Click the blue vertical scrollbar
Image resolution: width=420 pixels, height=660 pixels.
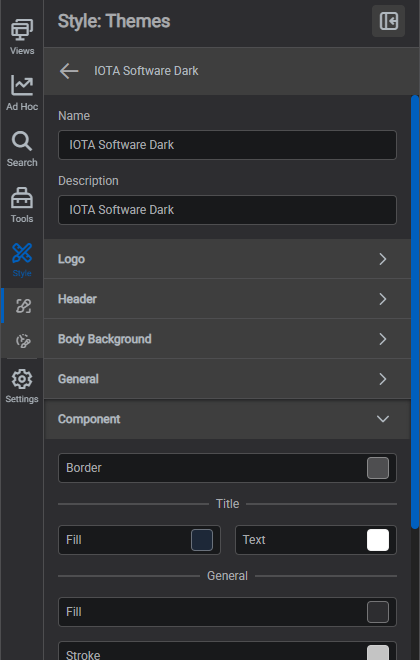(x=415, y=311)
